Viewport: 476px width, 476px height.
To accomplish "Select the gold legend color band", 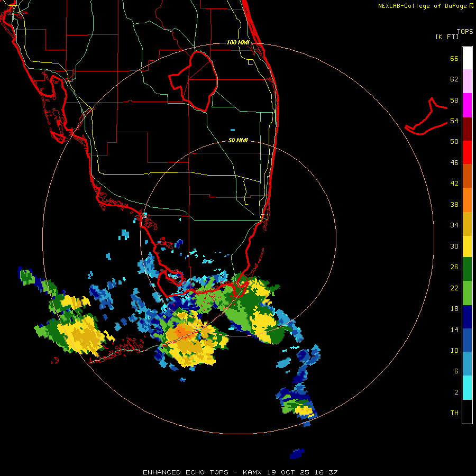I will pos(467,224).
